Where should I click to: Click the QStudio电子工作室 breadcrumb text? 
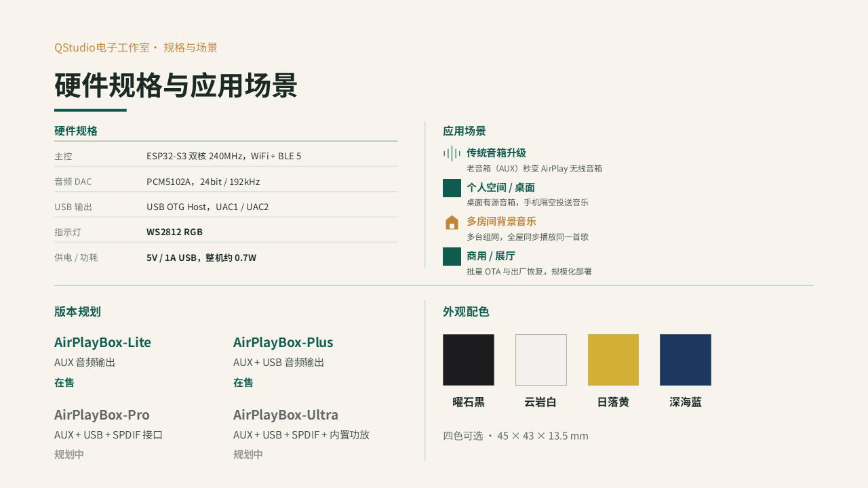click(102, 47)
